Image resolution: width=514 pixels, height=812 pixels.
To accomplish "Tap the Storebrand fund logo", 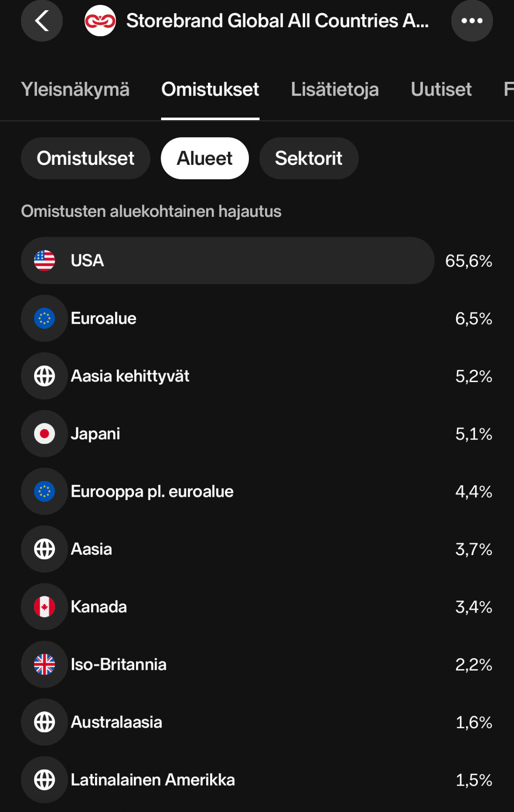I will click(x=100, y=21).
